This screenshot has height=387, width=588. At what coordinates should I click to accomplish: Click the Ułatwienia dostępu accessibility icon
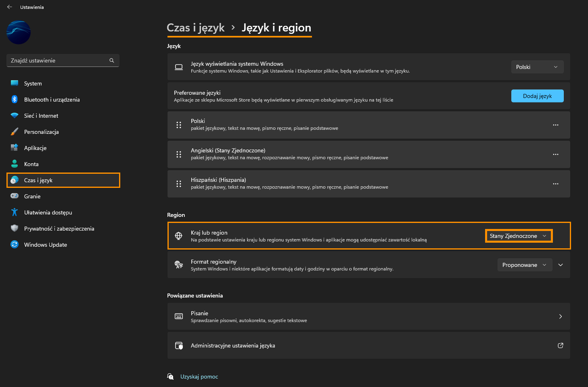[x=15, y=212]
